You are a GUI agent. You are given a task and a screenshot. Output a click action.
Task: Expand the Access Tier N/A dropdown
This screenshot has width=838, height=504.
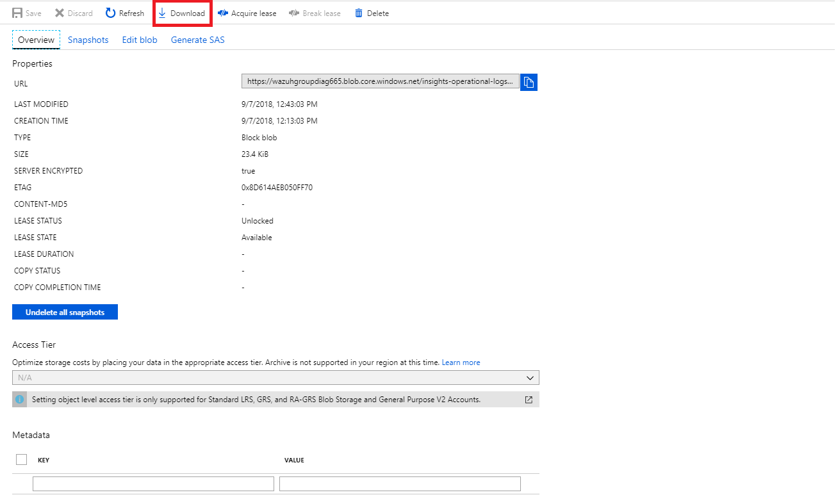point(275,377)
